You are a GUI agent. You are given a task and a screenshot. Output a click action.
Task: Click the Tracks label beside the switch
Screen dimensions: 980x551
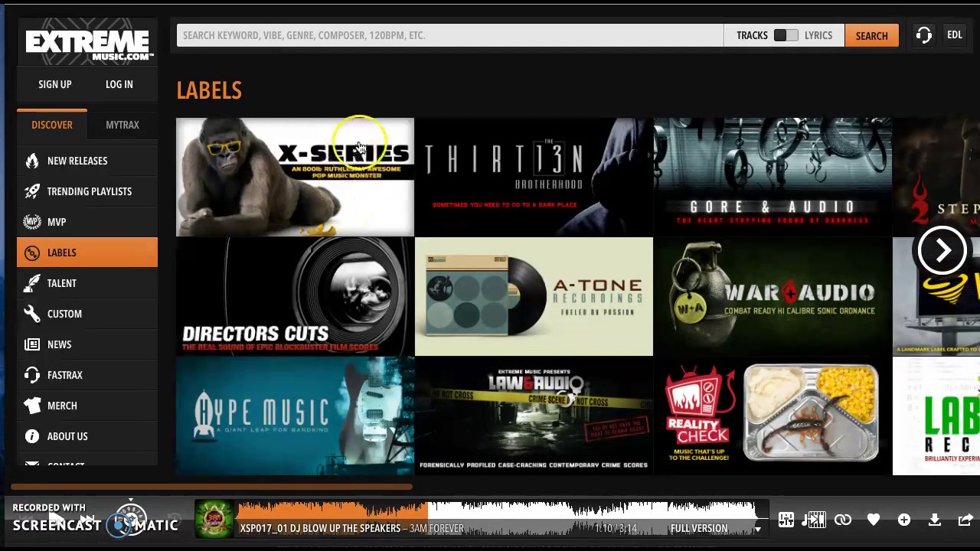[x=752, y=35]
